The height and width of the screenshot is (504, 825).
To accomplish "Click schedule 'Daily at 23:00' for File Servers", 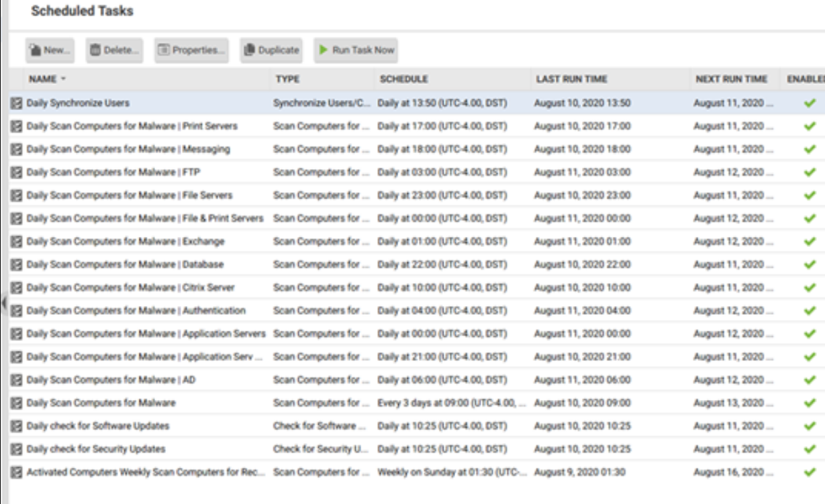I will [x=442, y=195].
